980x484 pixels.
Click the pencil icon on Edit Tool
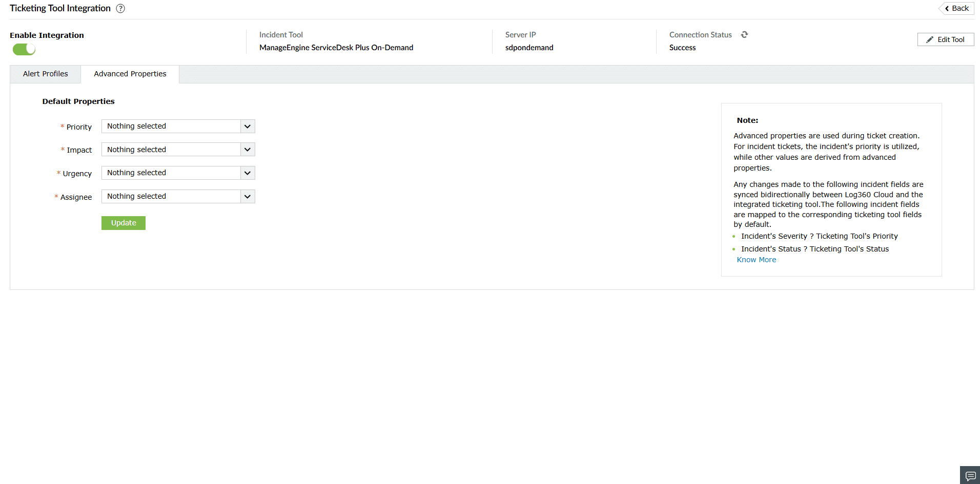click(930, 39)
